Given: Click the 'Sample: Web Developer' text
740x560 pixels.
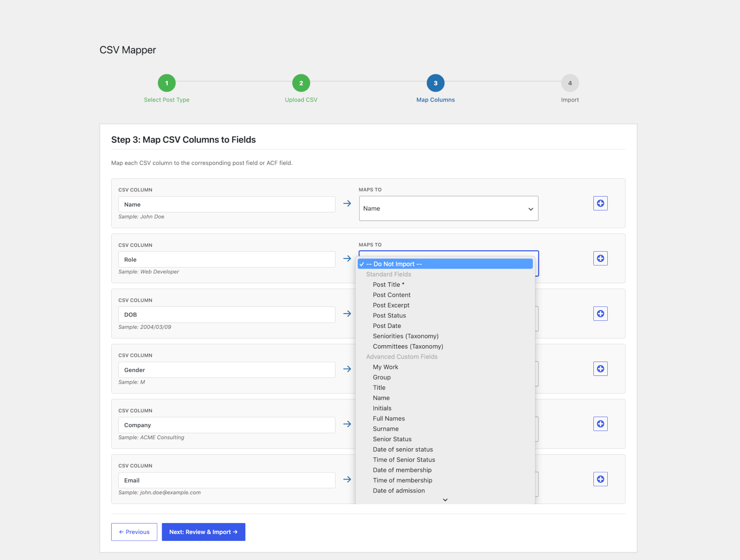Looking at the screenshot, I should 149,272.
